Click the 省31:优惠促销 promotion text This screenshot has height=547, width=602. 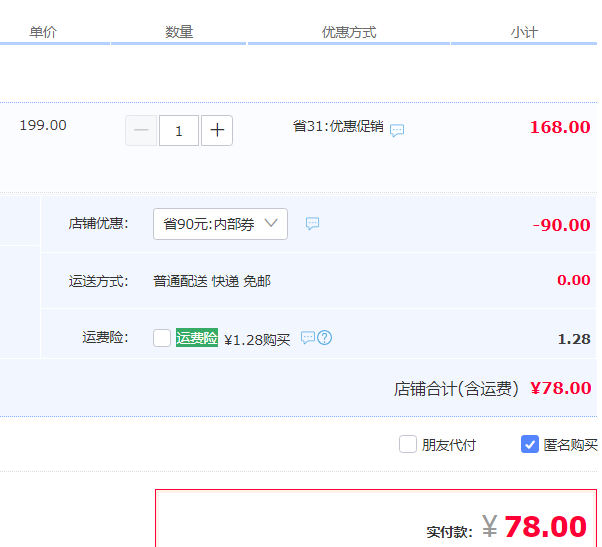tap(338, 127)
